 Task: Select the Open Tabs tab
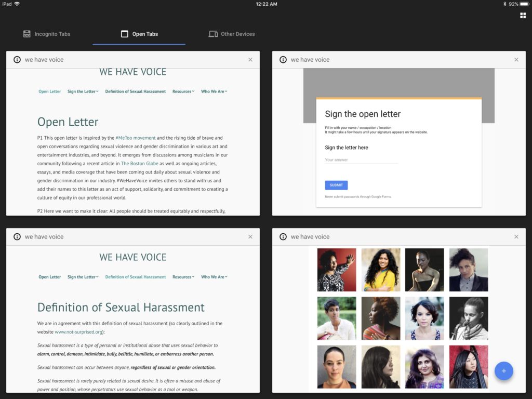pos(139,34)
